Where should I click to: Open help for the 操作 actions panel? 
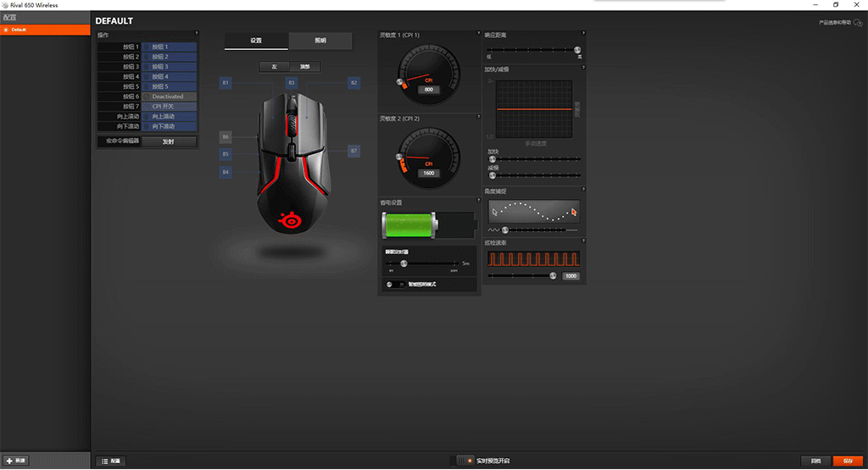pos(197,33)
